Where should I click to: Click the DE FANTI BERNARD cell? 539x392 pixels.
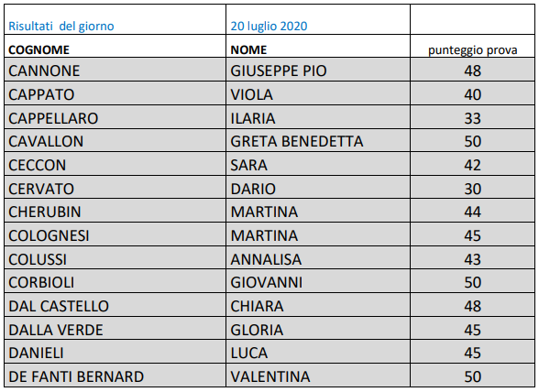pyautogui.click(x=115, y=376)
